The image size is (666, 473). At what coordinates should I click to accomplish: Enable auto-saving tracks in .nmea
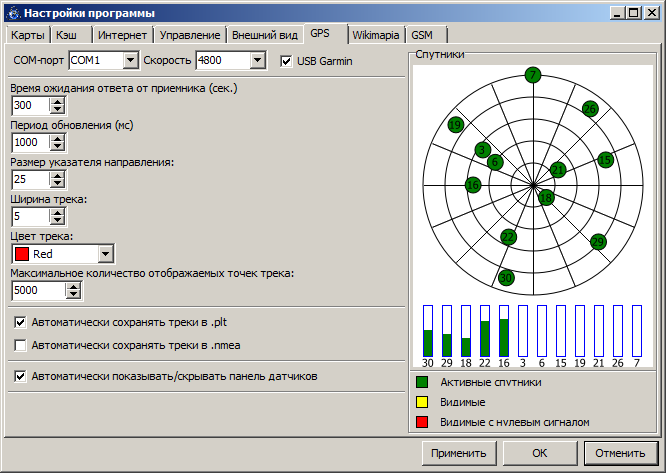point(21,345)
